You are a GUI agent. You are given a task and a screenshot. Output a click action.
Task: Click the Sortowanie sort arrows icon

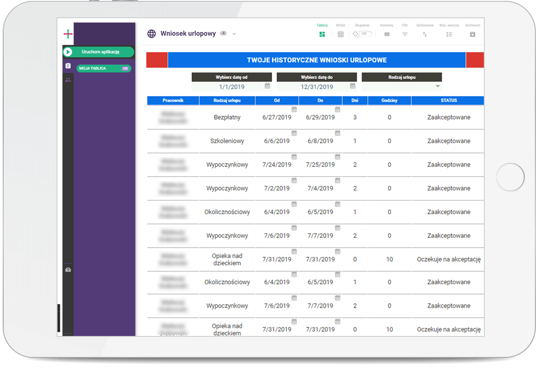point(425,34)
